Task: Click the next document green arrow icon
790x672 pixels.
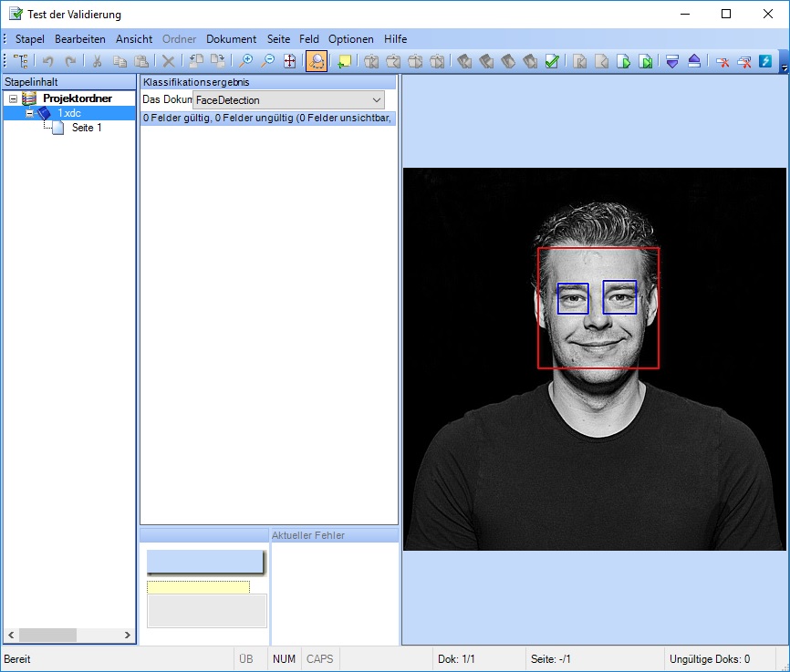Action: click(x=624, y=61)
